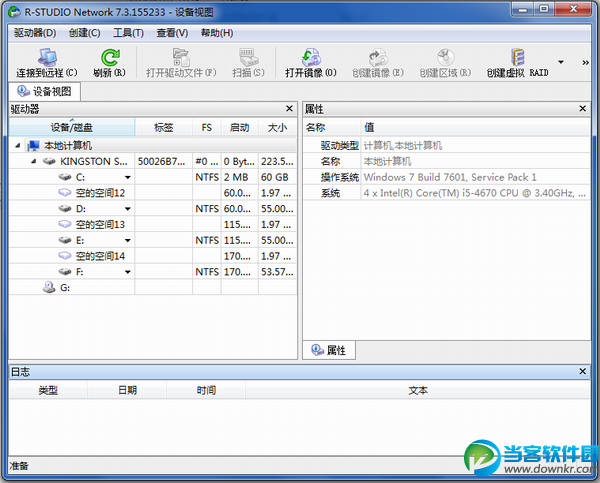Click the 创建区域 toolbar icon
This screenshot has width=600, height=483.
tap(445, 57)
